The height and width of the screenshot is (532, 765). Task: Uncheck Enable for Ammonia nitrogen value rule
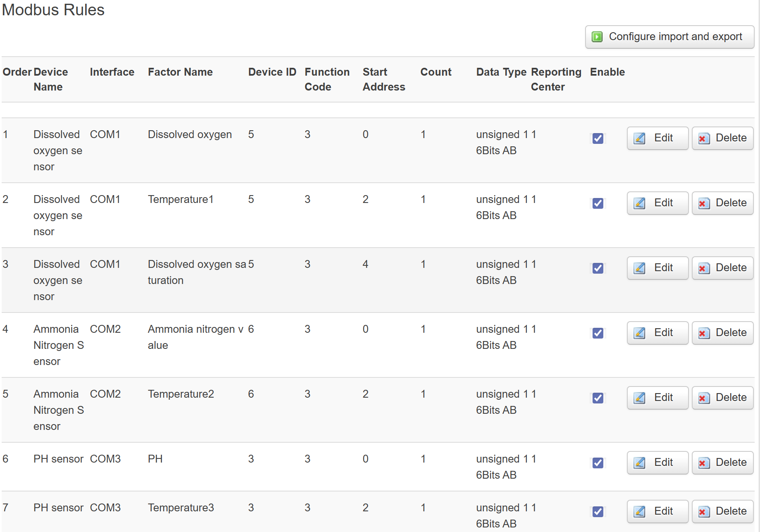(598, 333)
